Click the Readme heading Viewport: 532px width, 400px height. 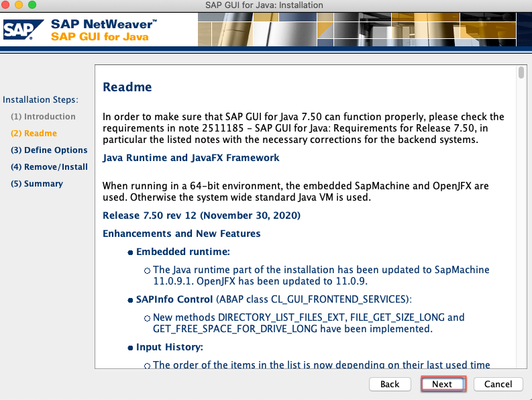pos(127,87)
